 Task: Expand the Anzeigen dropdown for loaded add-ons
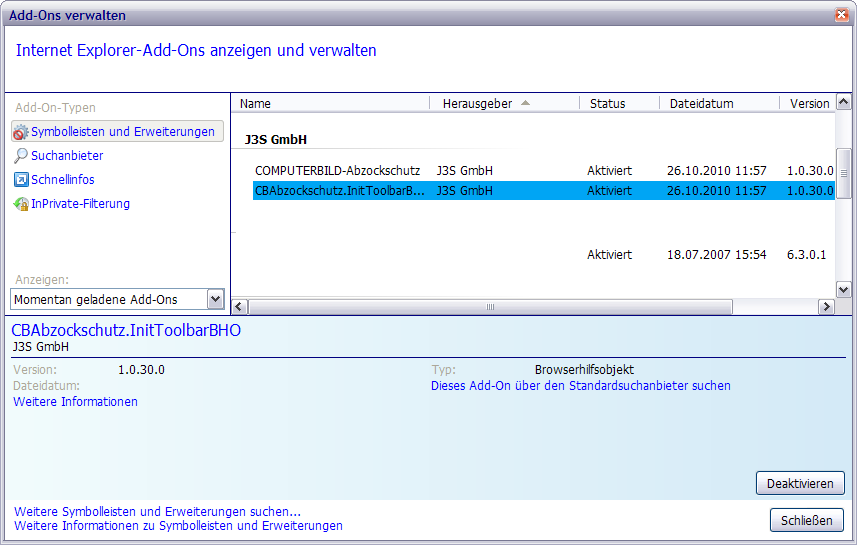216,299
